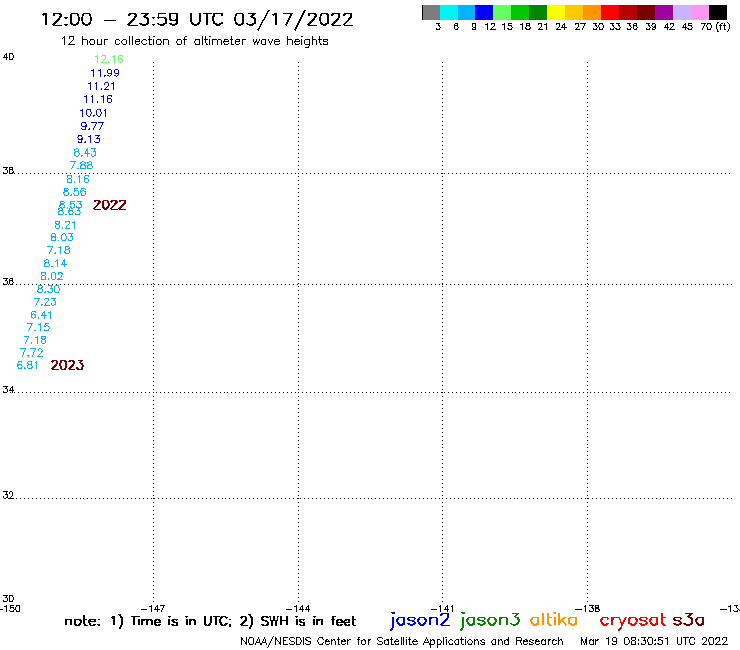
Task: Click the wave height value 6.41
Action: pyautogui.click(x=41, y=315)
